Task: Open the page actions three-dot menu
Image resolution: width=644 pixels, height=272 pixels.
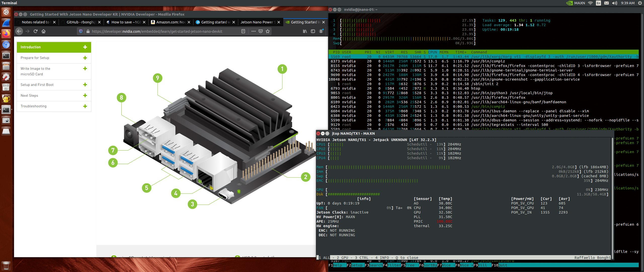Action: (253, 31)
